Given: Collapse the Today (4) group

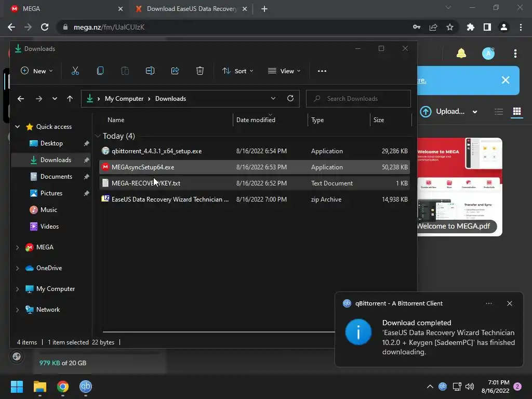Looking at the screenshot, I should tap(98, 136).
